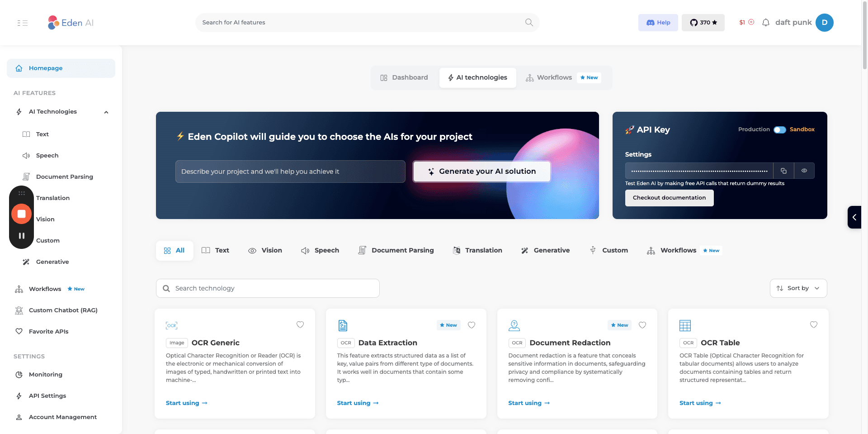Click the OCR Table grid icon
Viewport: 868px width, 434px height.
coord(685,325)
